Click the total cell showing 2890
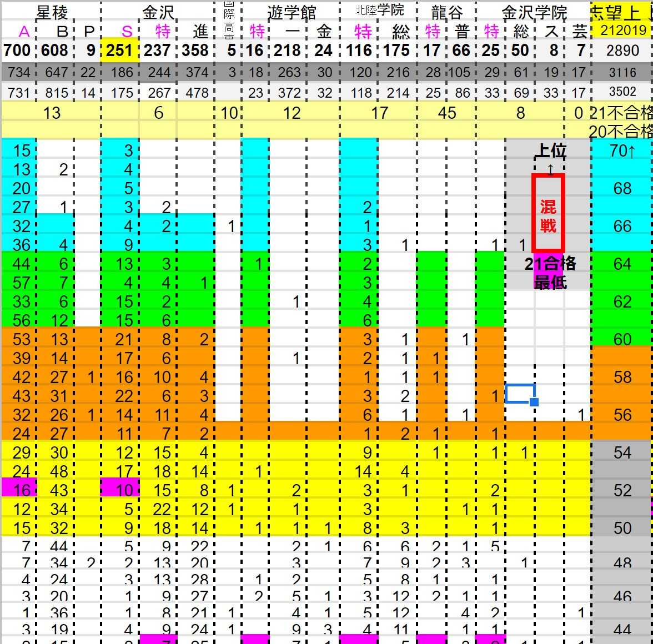 pyautogui.click(x=622, y=51)
